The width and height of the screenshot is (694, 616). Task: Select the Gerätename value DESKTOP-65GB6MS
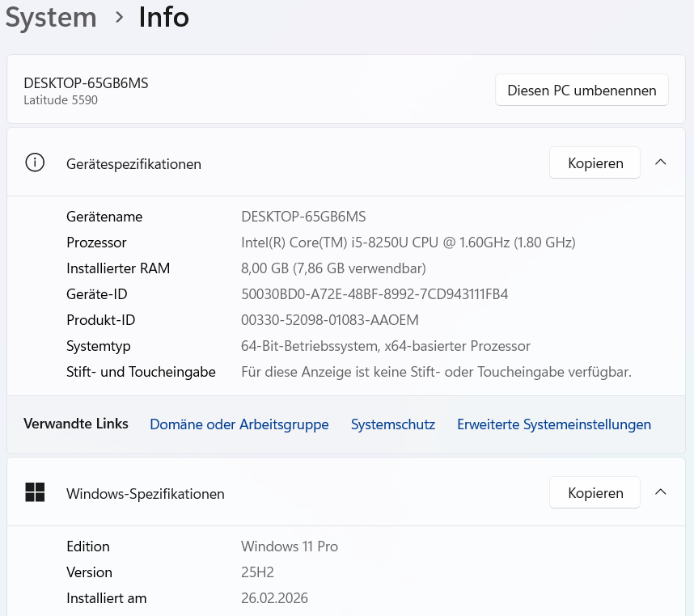pos(303,217)
